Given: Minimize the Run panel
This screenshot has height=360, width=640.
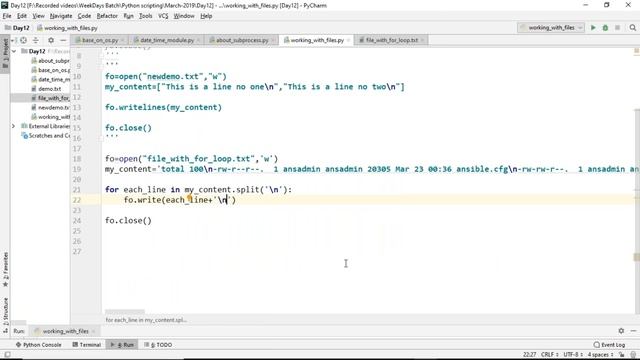Looking at the screenshot, I should click(633, 331).
